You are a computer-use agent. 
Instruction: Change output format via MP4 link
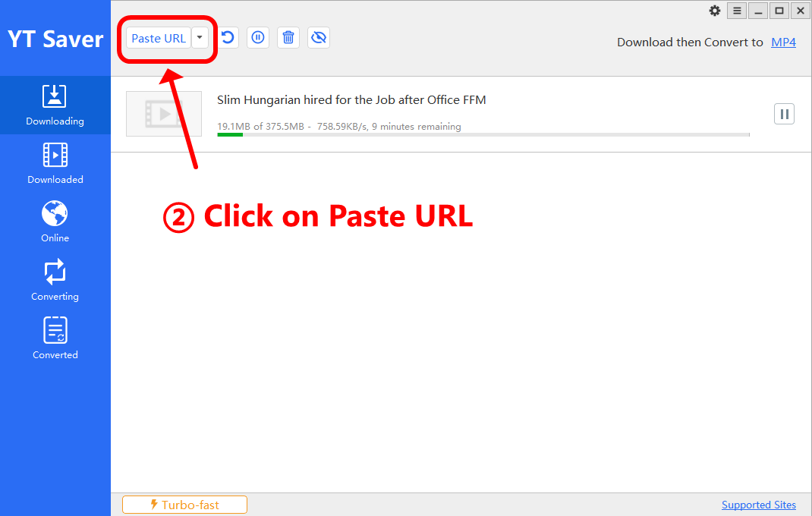[x=783, y=42]
